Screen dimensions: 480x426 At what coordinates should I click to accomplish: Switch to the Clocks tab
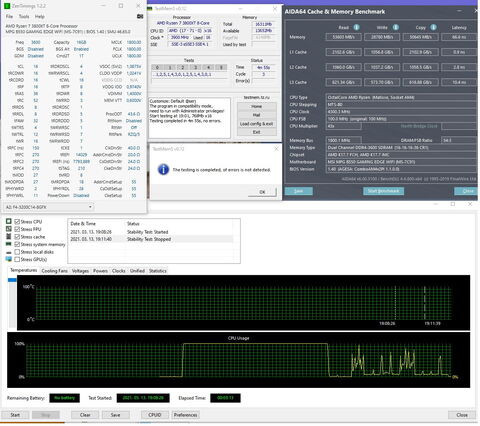pos(119,271)
